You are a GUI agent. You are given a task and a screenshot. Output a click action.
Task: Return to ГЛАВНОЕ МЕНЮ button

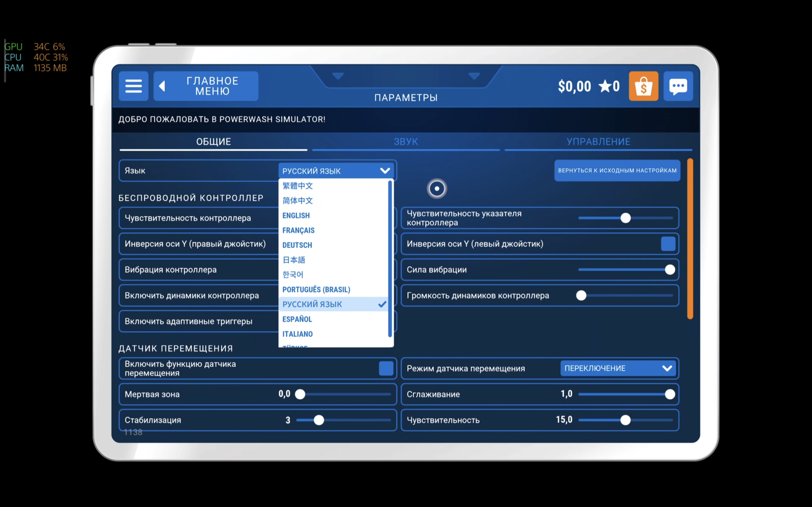[212, 86]
